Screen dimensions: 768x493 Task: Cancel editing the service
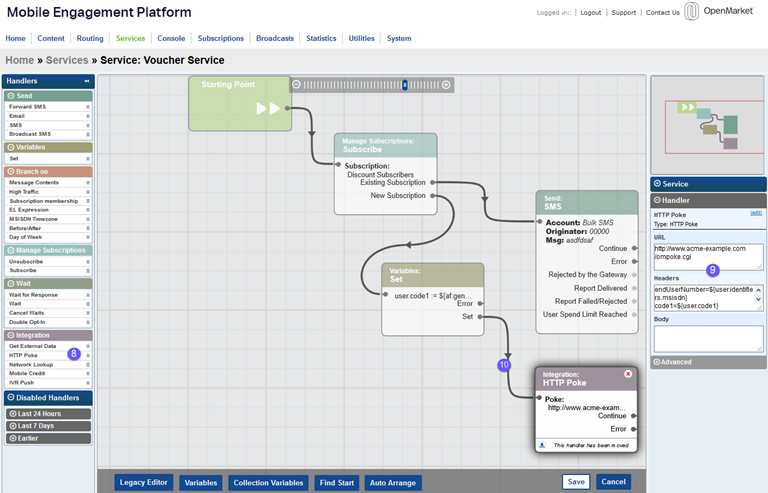[614, 482]
